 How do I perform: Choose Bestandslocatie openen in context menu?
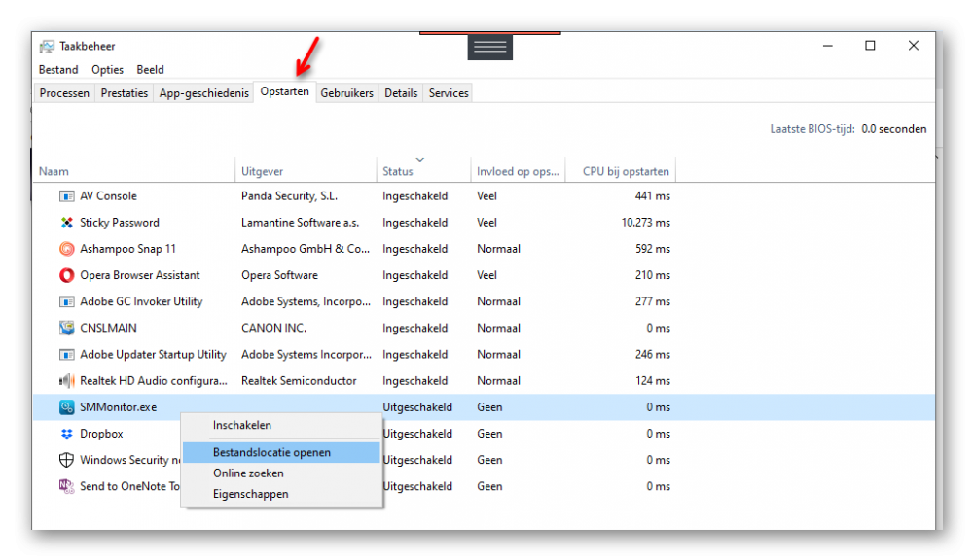click(271, 452)
